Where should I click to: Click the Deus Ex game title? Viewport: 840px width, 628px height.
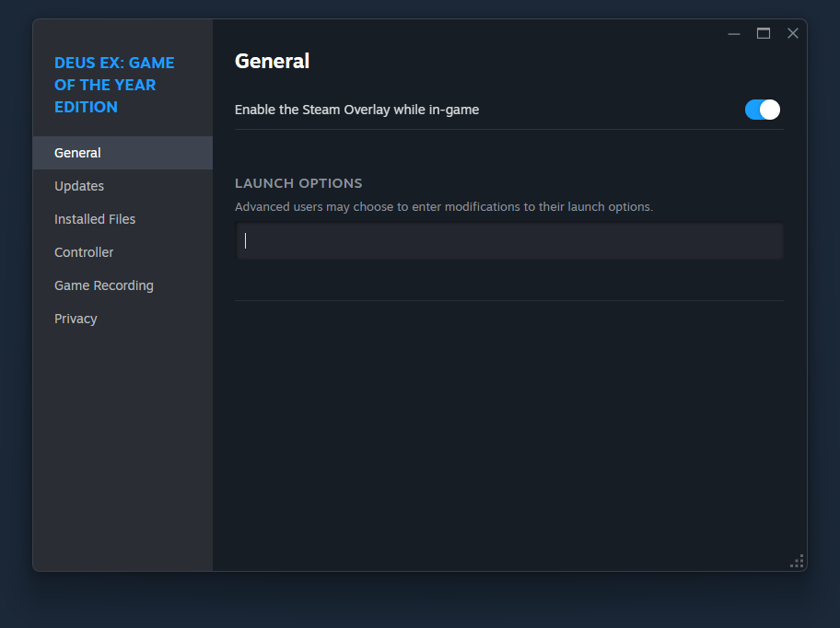pyautogui.click(x=114, y=85)
